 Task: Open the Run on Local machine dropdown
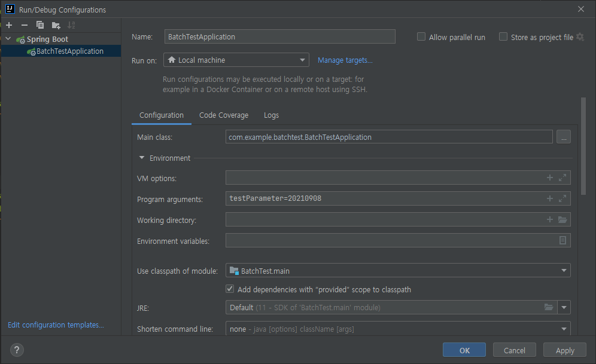[x=236, y=60]
